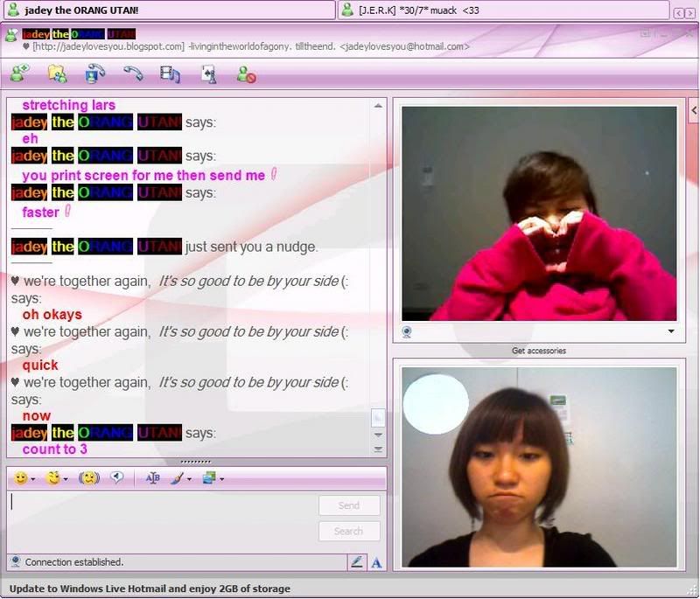Send a wink from the message bar

point(54,478)
